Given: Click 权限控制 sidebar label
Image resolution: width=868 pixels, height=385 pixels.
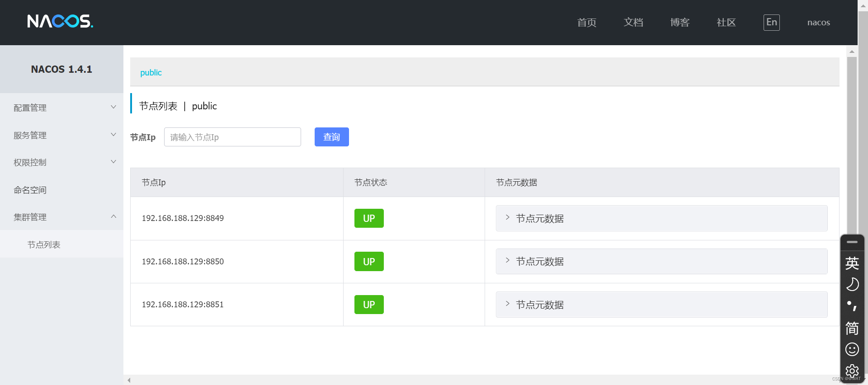Looking at the screenshot, I should coord(30,162).
